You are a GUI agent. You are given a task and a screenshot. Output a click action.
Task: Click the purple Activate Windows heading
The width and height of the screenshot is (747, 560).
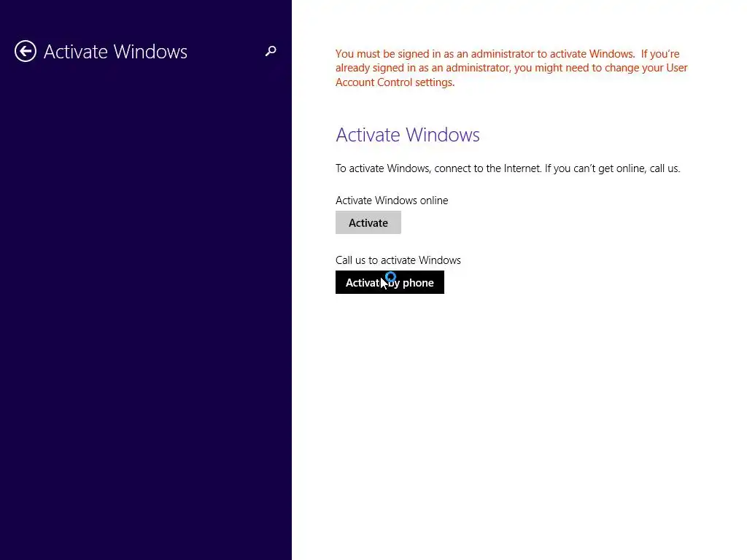(407, 135)
